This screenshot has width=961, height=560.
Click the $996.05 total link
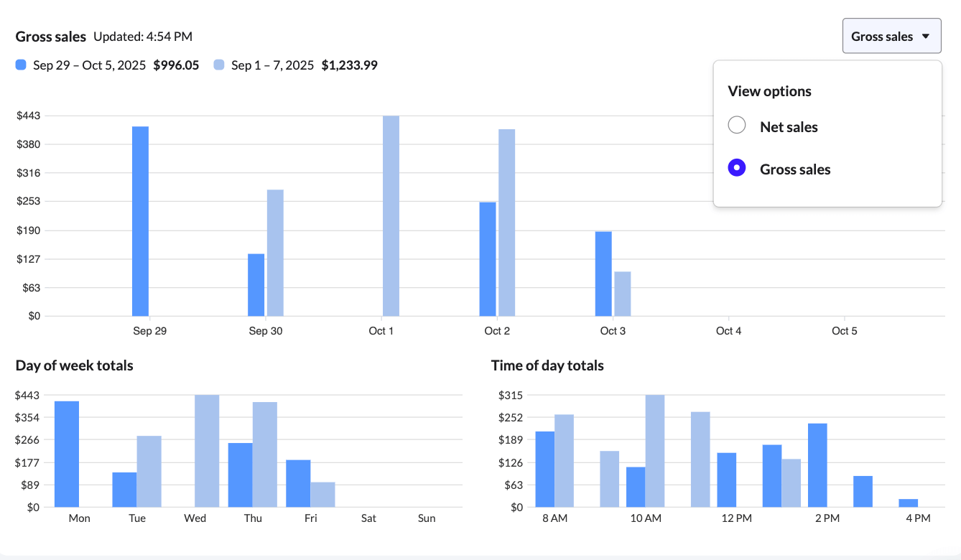tap(176, 65)
